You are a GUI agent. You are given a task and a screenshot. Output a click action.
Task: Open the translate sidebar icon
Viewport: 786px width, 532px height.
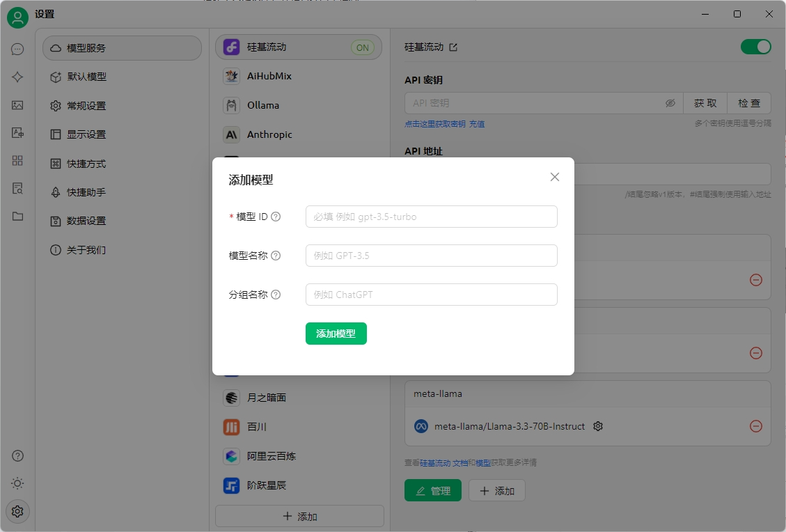point(17,132)
